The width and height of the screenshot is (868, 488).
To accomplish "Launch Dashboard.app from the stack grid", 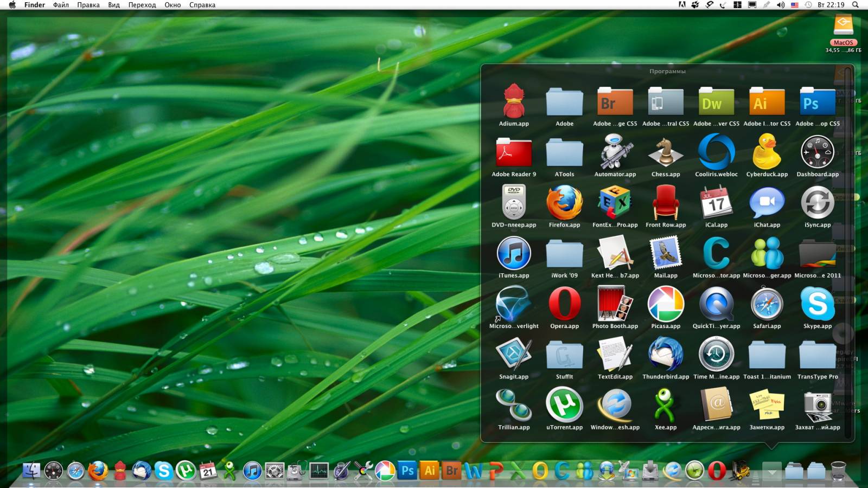I will click(x=818, y=152).
